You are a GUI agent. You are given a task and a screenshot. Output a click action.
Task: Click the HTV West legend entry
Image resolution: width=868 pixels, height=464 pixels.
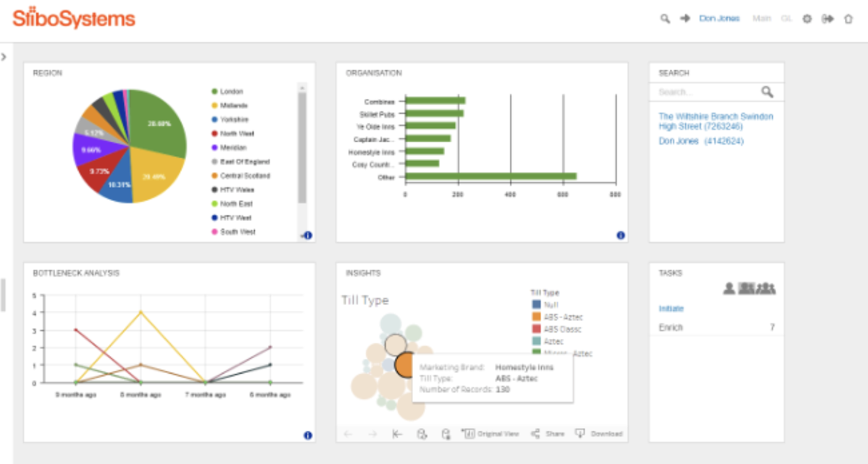[232, 218]
